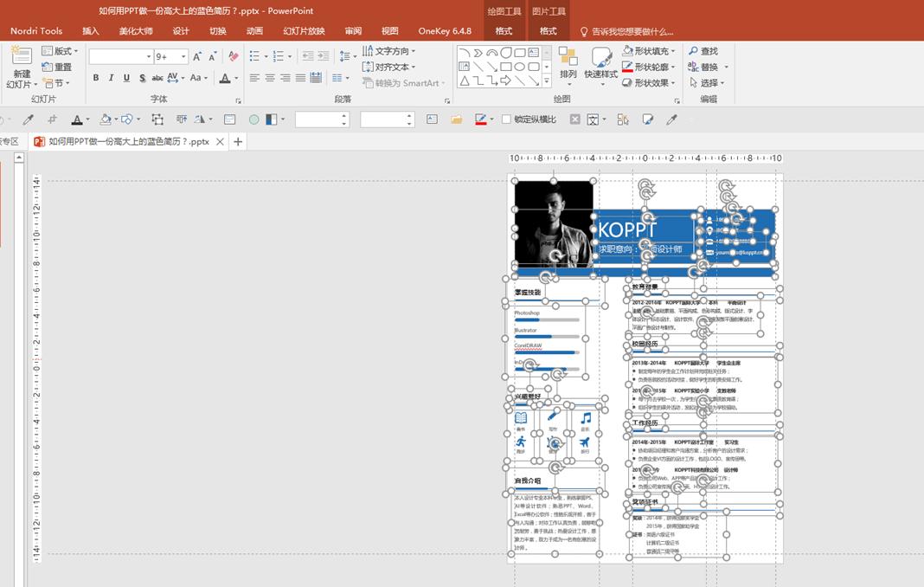The height and width of the screenshot is (587, 924).
Task: Apply italic formatting to text
Action: click(x=112, y=78)
